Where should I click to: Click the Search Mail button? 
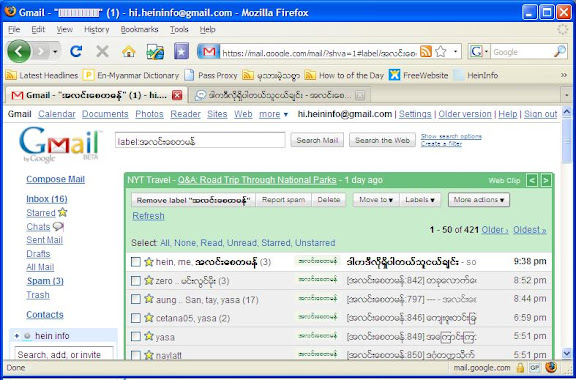317,140
